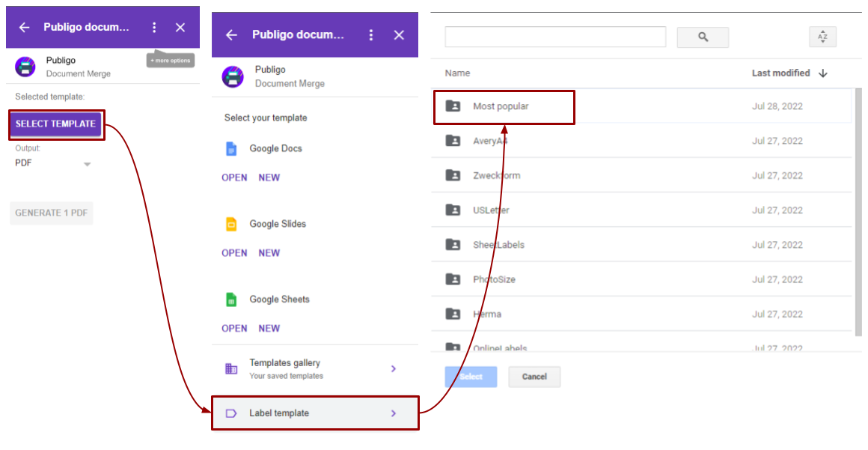The image size is (868, 450).
Task: Click the magnifier search button
Action: point(703,37)
